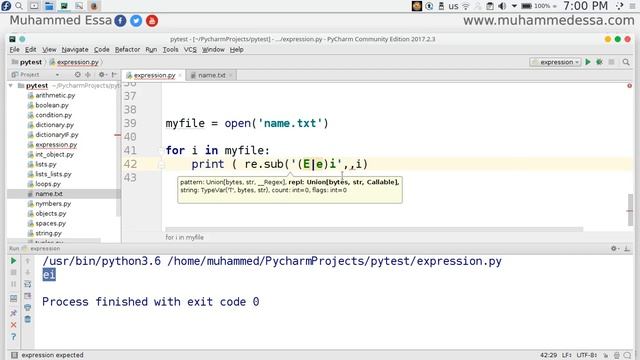Click the 7:00 PM clock
640x360 pixels.
coord(585,6)
